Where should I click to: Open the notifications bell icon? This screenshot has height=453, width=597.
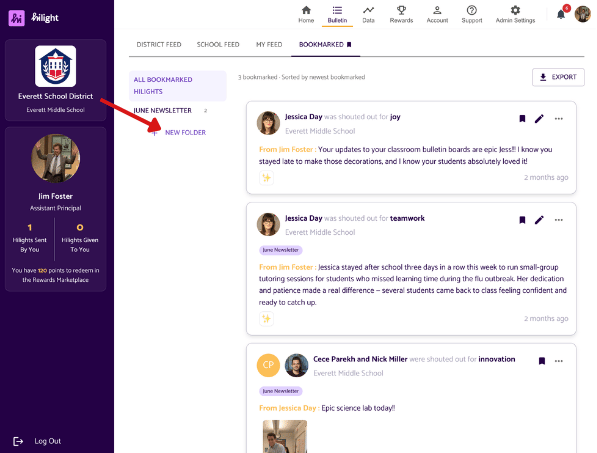[560, 14]
